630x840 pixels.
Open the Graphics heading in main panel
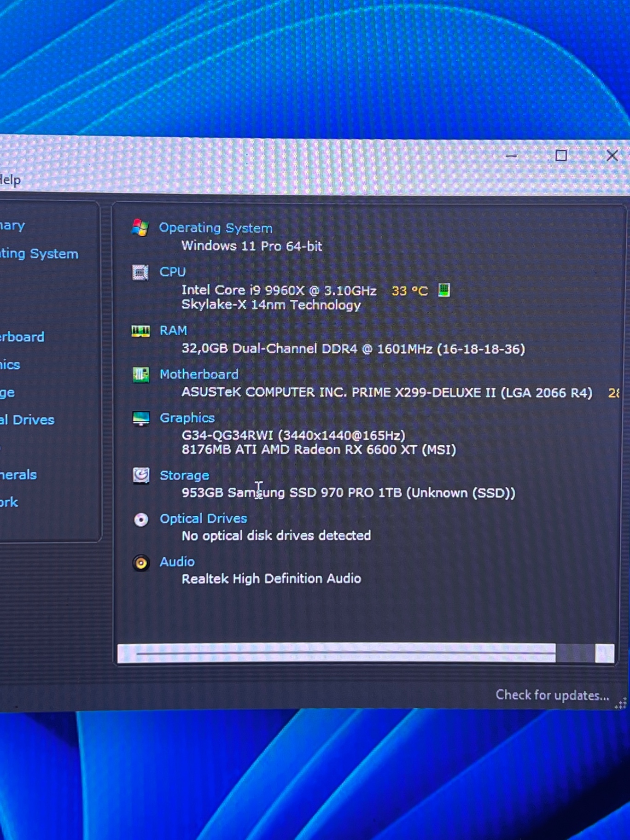[187, 418]
